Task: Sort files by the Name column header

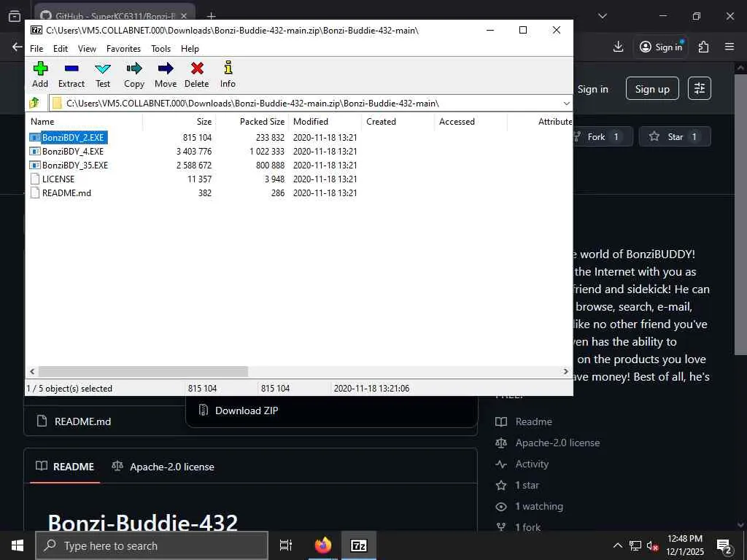Action: [x=85, y=122]
